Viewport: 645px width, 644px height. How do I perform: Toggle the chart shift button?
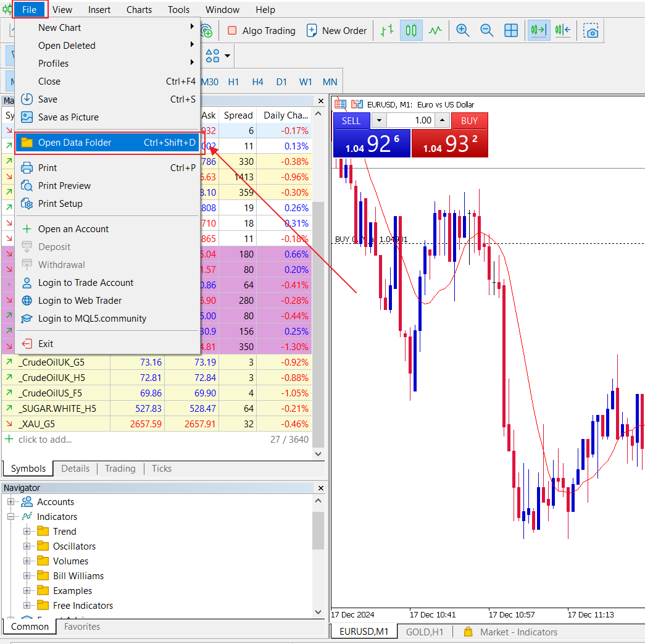562,30
